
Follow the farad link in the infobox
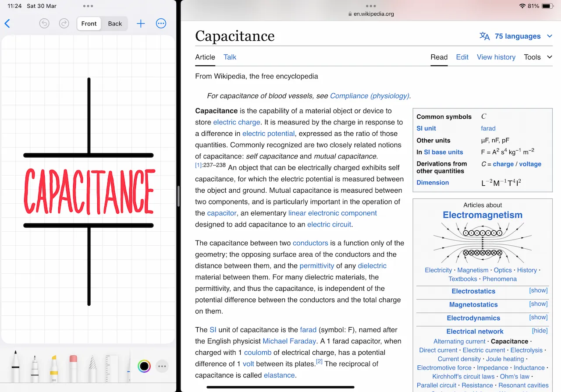coord(488,128)
